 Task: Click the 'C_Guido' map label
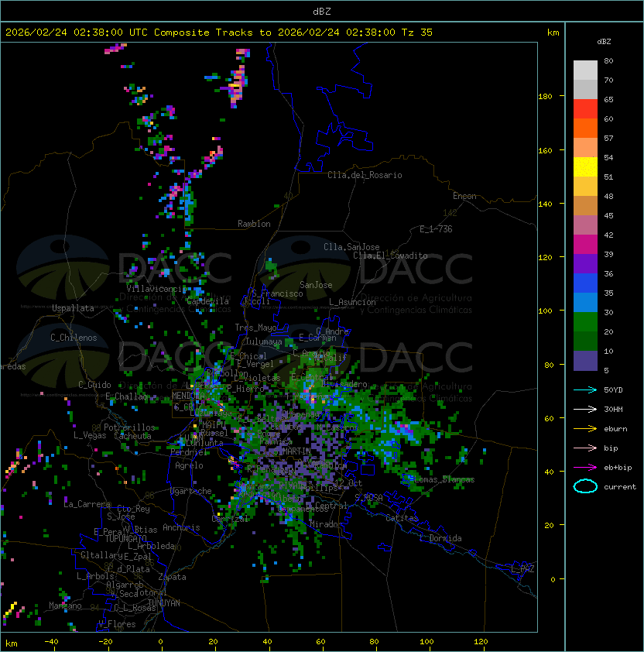(x=94, y=385)
